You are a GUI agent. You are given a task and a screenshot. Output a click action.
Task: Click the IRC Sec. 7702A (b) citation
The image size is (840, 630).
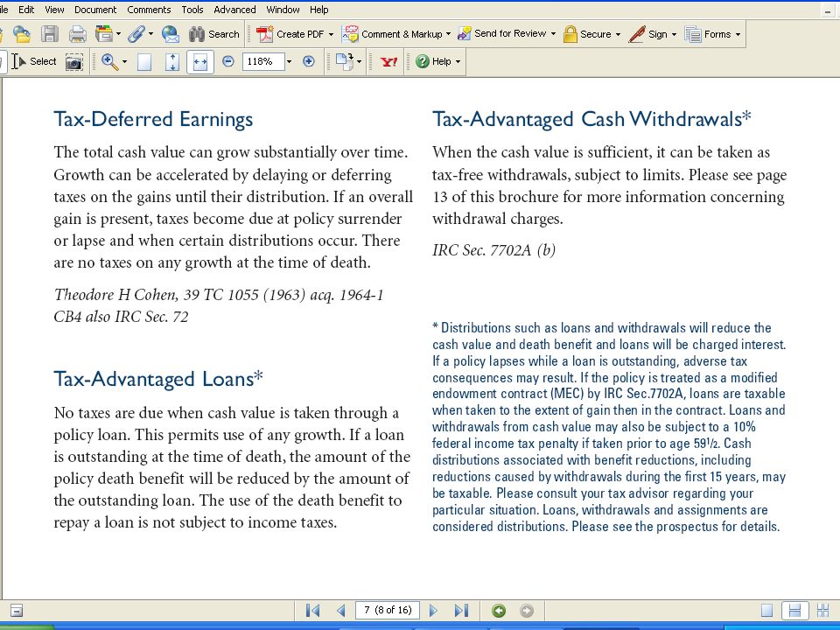click(x=493, y=250)
